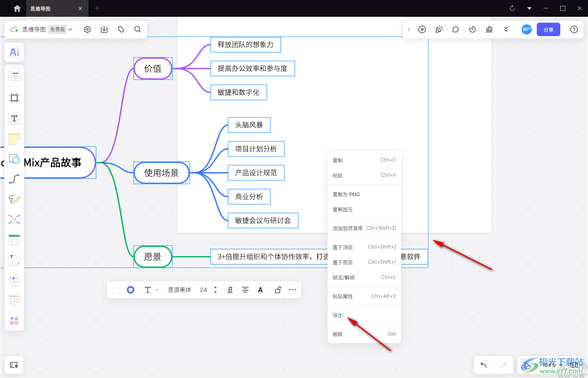The height and width of the screenshot is (378, 588).
Task: Pick the blue border color swatch
Action: pyautogui.click(x=131, y=290)
